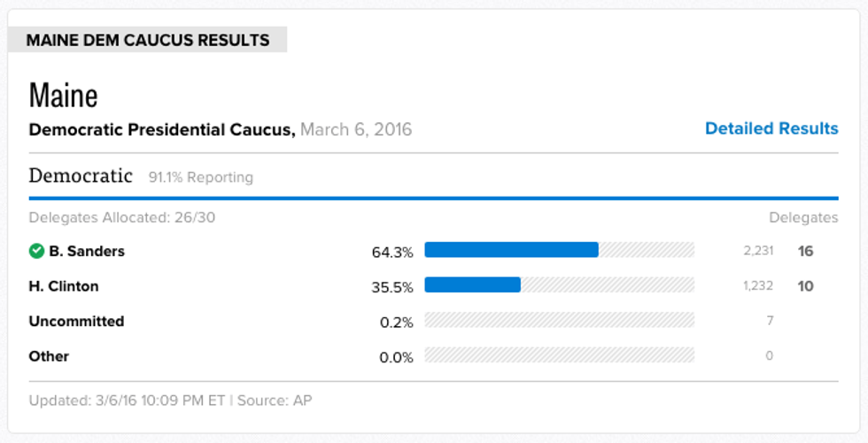Select the Other row label
Viewport: 868px width, 443px height.
point(49,356)
